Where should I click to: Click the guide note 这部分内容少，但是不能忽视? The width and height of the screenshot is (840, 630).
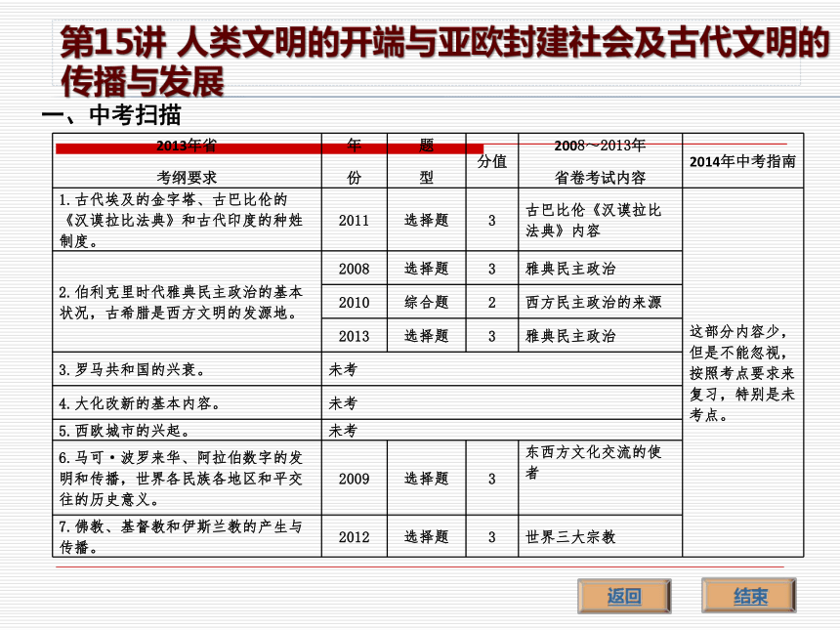pos(742,373)
